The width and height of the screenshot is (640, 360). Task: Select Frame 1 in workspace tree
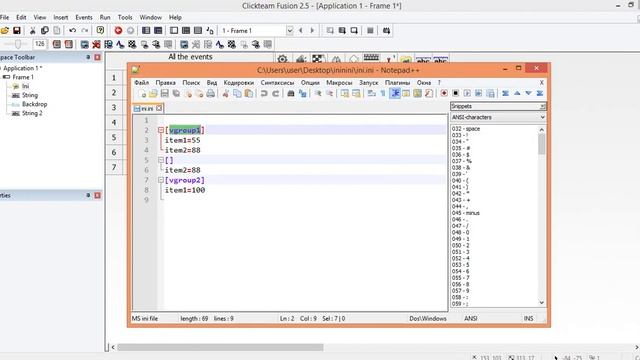[x=23, y=77]
